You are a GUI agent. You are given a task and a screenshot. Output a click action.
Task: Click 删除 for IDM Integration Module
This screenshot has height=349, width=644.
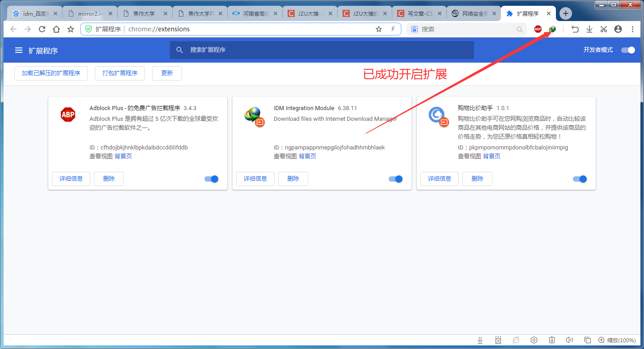click(293, 179)
